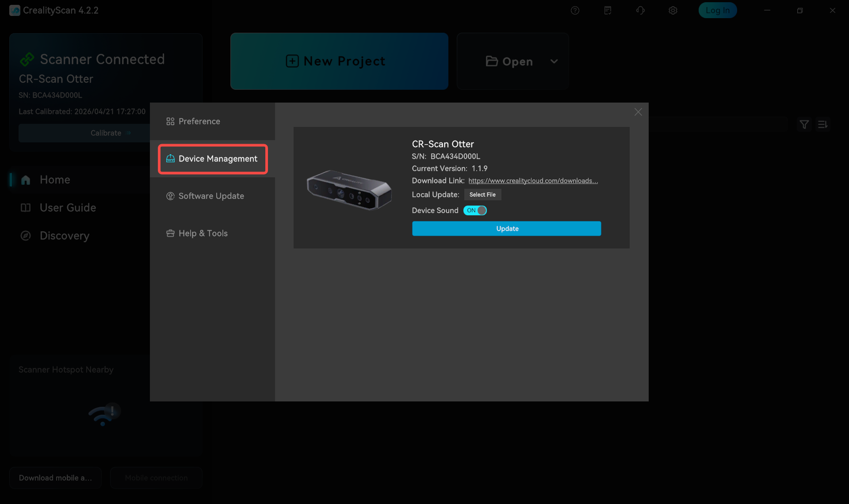This screenshot has width=849, height=504.
Task: Click the S/N value BCA434D000L in the dialog
Action: [455, 156]
